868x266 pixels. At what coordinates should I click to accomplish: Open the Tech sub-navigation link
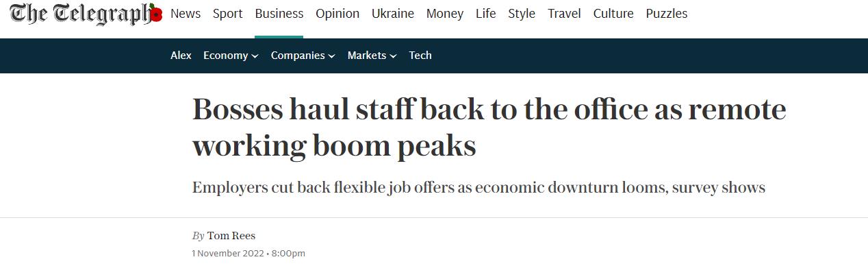point(420,56)
